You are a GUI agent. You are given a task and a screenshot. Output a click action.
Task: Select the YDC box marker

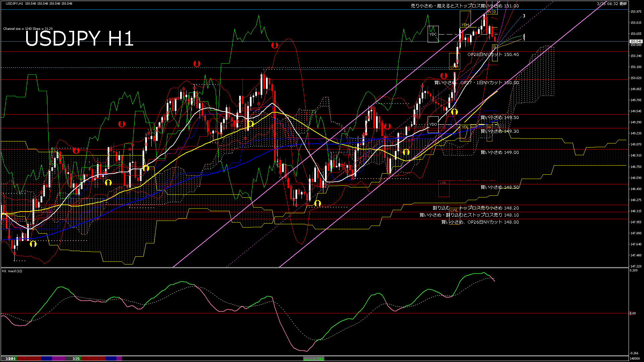[x=433, y=34]
